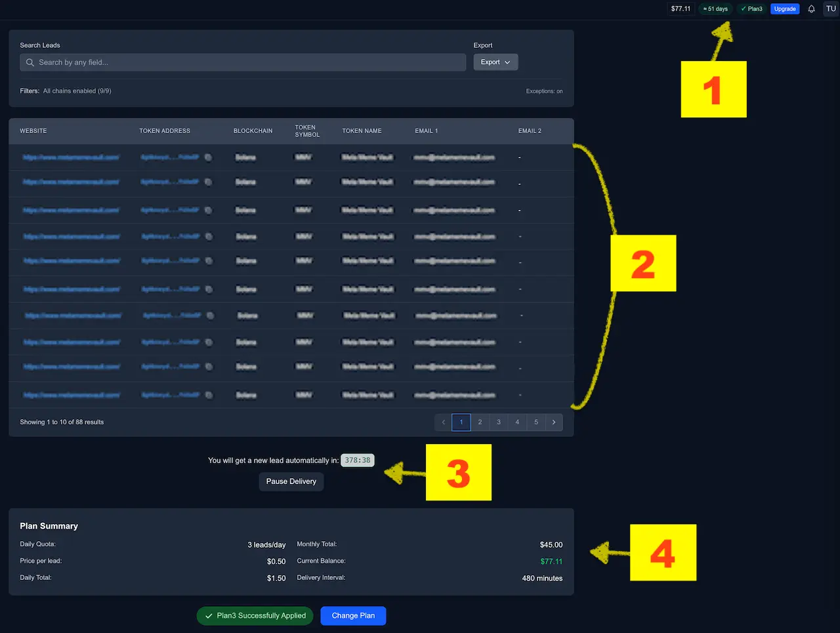Select page 3 of results

[x=499, y=422]
